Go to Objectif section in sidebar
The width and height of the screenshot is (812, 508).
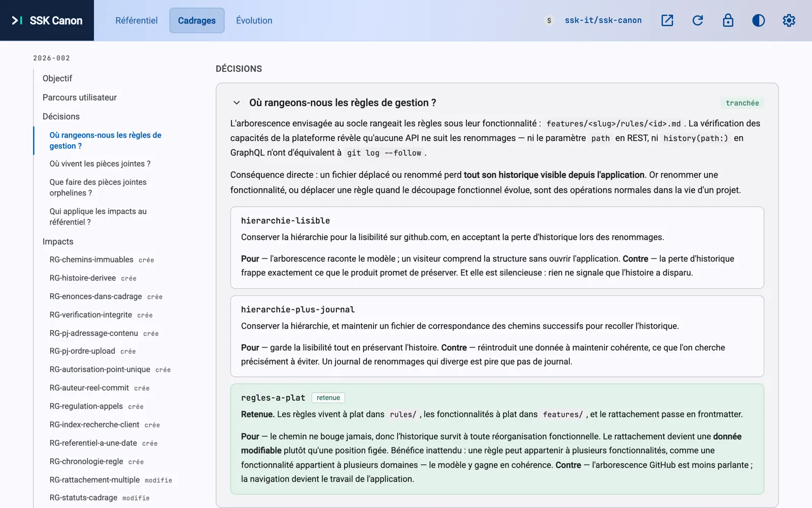coord(57,78)
